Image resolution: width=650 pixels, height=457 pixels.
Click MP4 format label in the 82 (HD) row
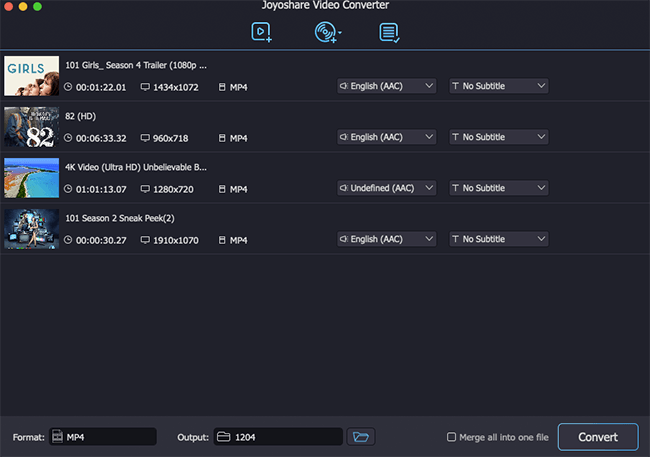coord(238,139)
